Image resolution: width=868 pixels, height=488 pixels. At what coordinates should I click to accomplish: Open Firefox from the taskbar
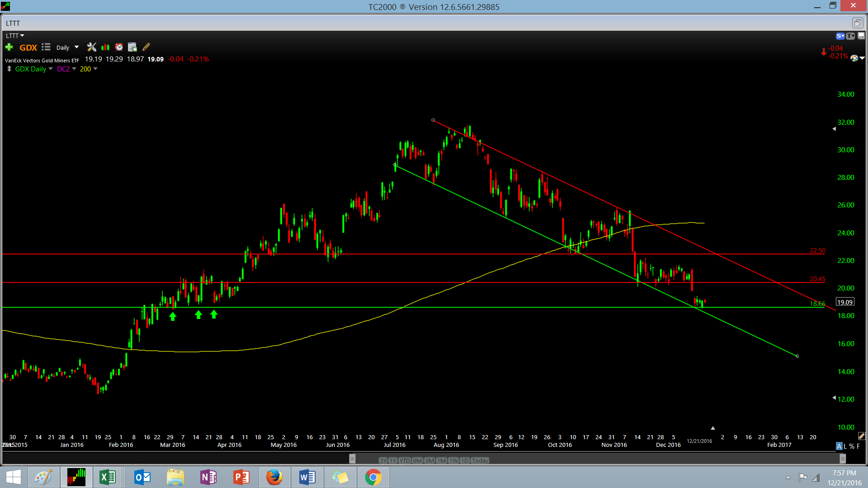pos(274,477)
